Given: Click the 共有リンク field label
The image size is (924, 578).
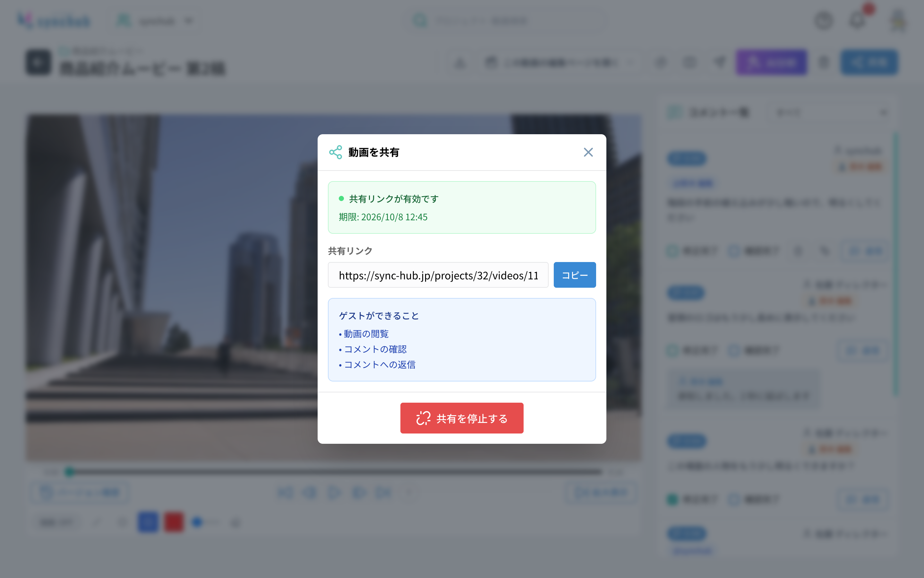Looking at the screenshot, I should (350, 251).
